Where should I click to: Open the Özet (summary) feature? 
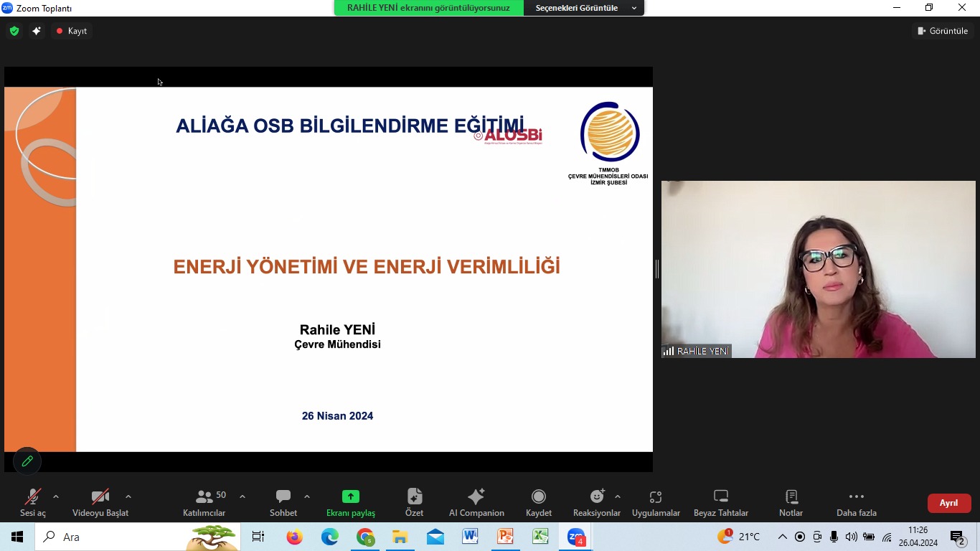tap(414, 501)
